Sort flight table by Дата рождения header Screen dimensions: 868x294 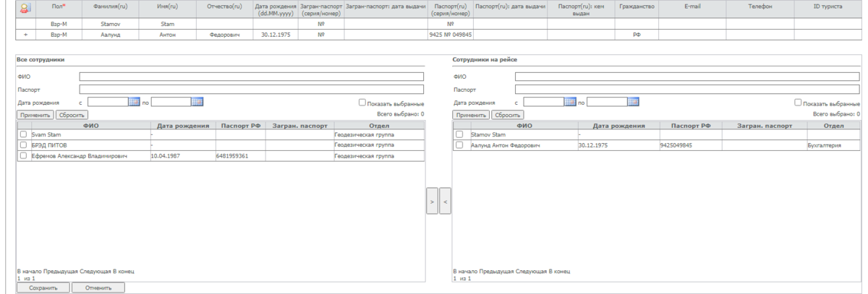(618, 125)
